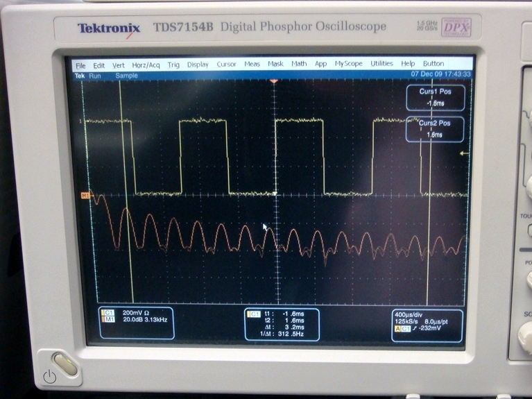Image resolution: width=532 pixels, height=399 pixels.
Task: Open the Cursor menu
Action: [x=226, y=64]
